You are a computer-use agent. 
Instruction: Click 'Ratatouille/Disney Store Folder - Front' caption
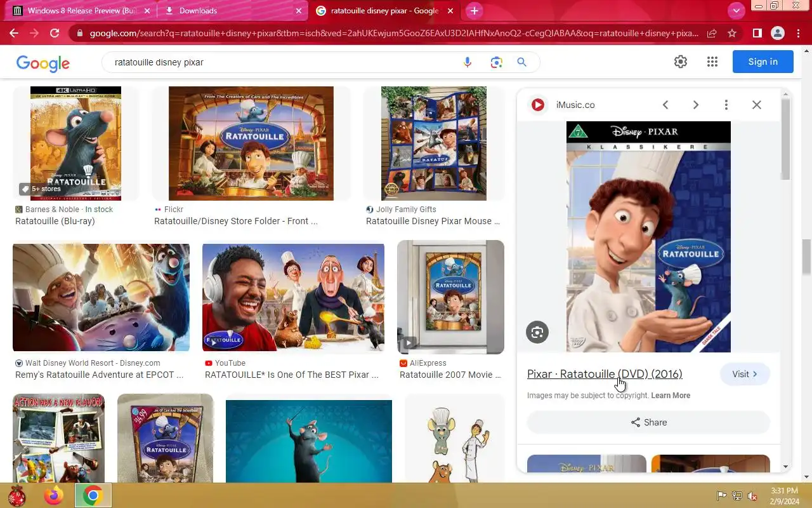(236, 221)
